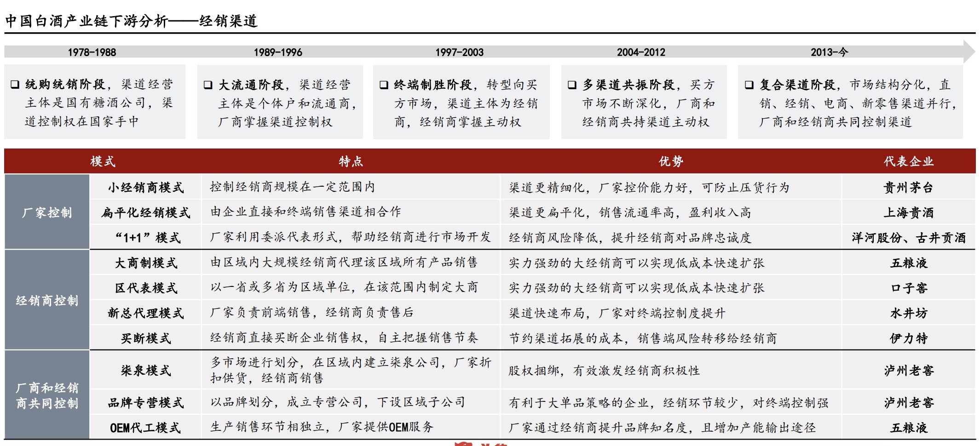The height and width of the screenshot is (446, 980).
Task: Click the timeline arrowhead at the right end
Action: (x=968, y=51)
